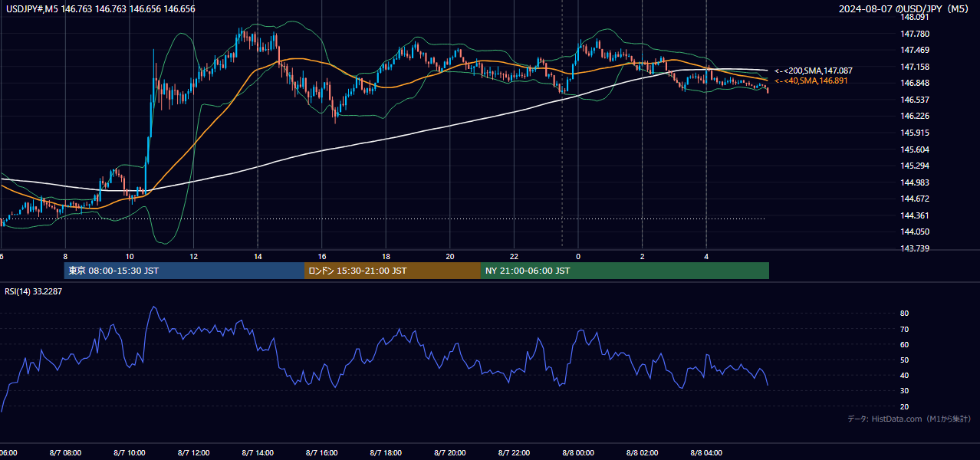This screenshot has width=980, height=460.
Task: Click price axis value 144.361
Action: click(x=915, y=215)
